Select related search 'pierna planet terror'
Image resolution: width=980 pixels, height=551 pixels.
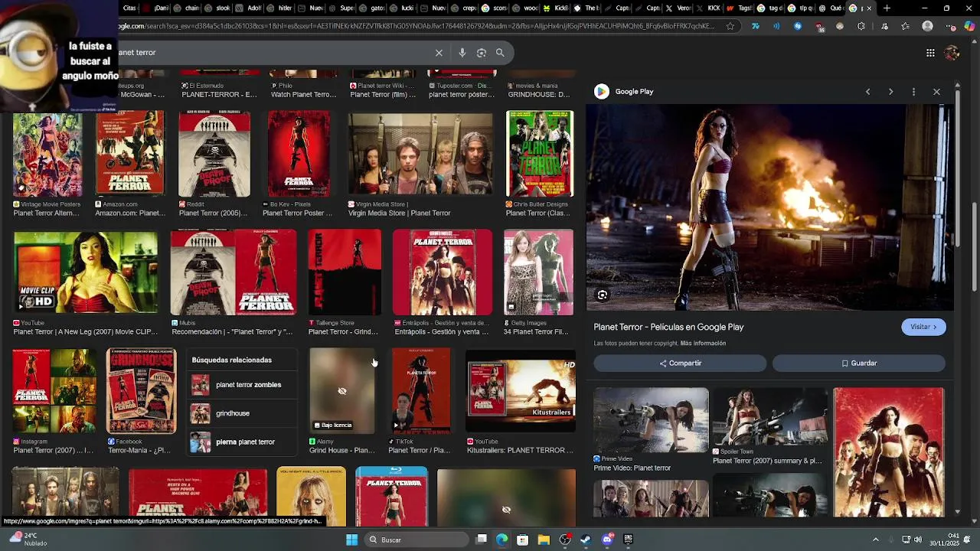243,442
